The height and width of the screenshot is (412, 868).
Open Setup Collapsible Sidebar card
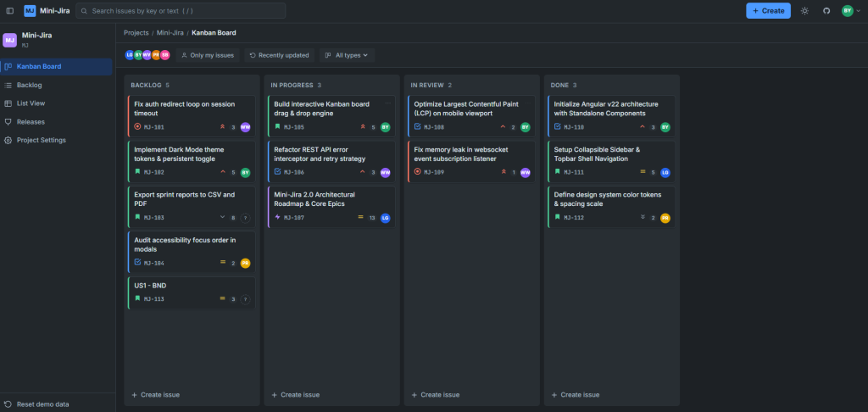pyautogui.click(x=612, y=161)
